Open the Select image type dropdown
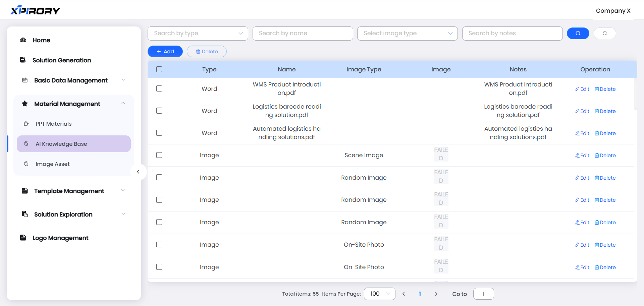 407,33
